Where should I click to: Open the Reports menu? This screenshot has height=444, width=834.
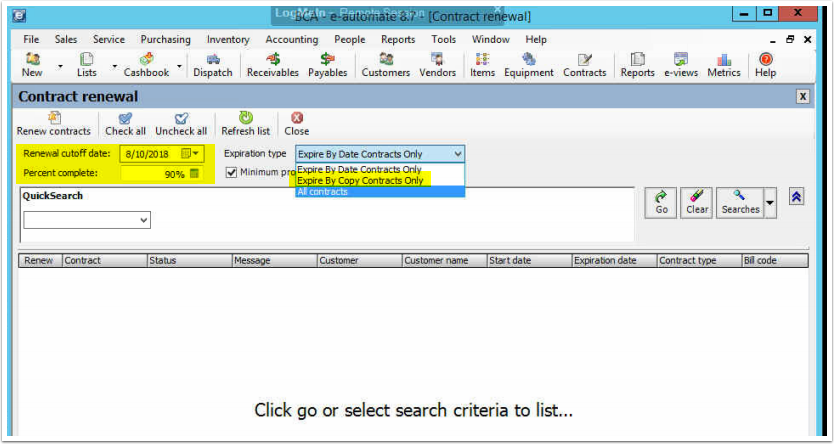click(x=398, y=39)
